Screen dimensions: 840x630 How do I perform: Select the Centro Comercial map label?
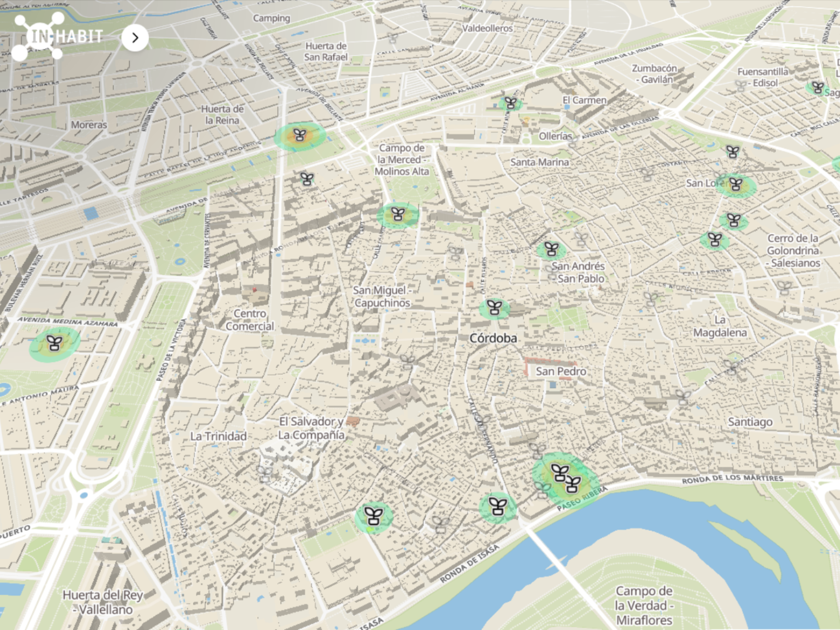click(x=250, y=320)
